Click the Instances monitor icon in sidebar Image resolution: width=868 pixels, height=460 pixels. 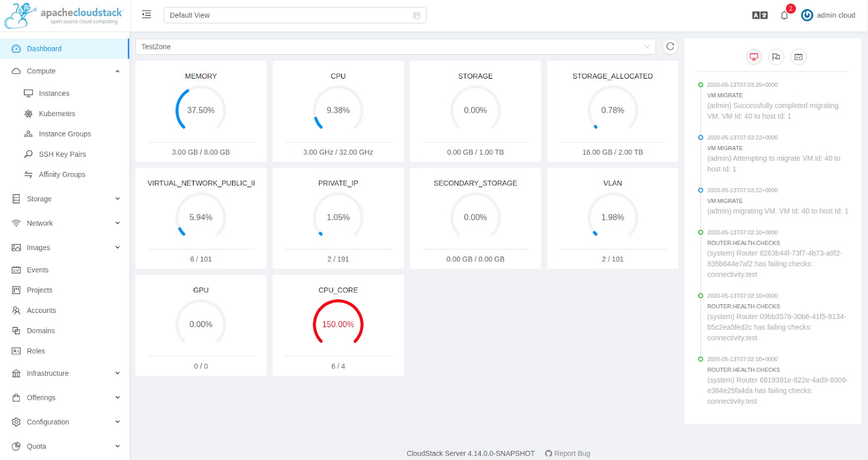pyautogui.click(x=28, y=93)
